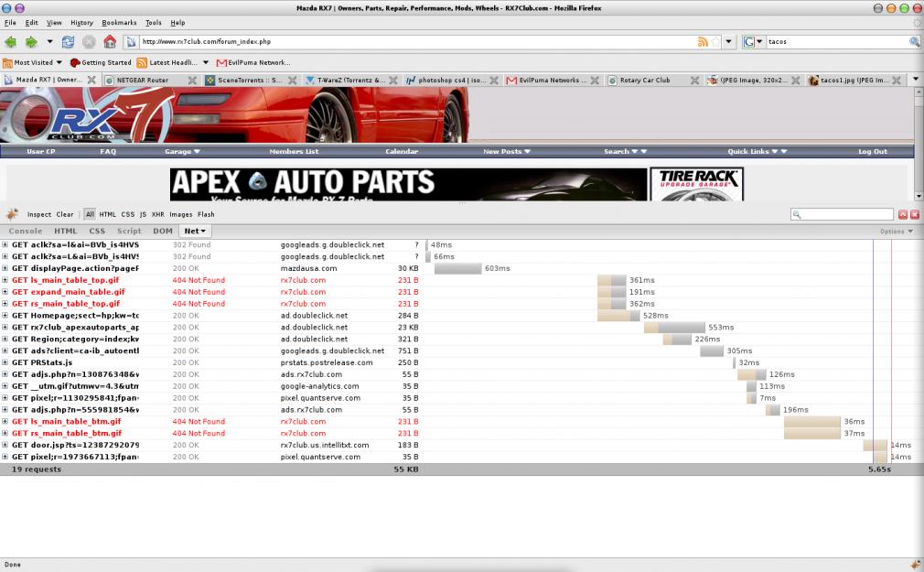Open Firebug Options dropdown

tap(896, 232)
